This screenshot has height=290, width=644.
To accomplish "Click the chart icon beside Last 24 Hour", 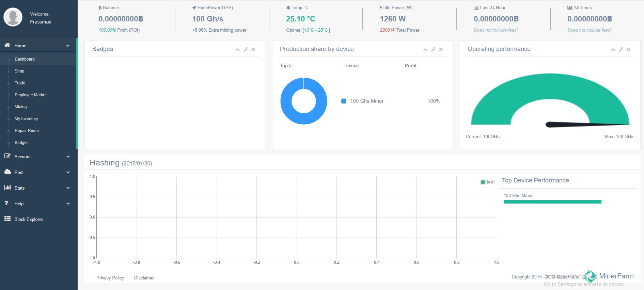I will (x=476, y=7).
